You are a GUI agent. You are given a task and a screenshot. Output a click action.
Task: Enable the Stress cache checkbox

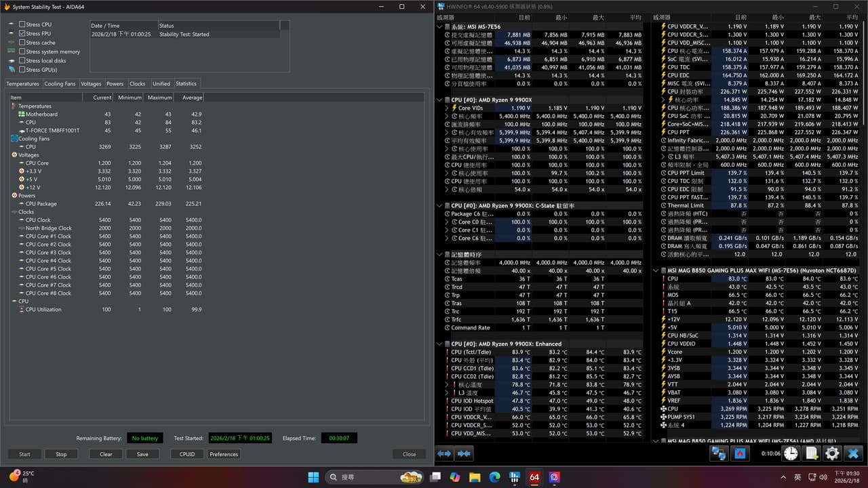[22, 42]
